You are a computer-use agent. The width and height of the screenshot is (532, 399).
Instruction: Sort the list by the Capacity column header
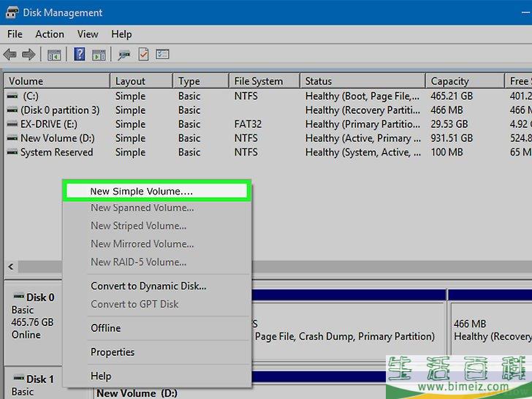(449, 81)
